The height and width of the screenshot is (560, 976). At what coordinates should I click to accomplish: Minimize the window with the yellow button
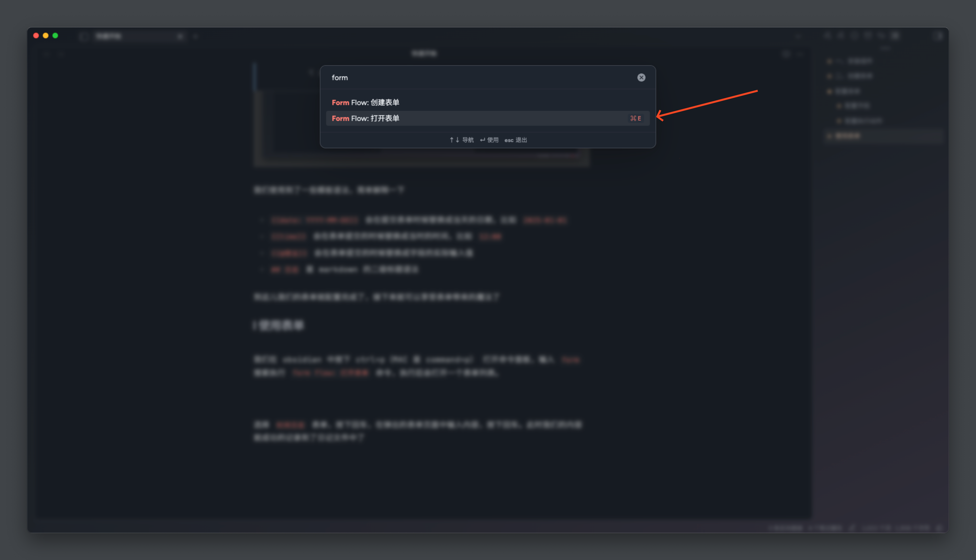click(x=46, y=36)
